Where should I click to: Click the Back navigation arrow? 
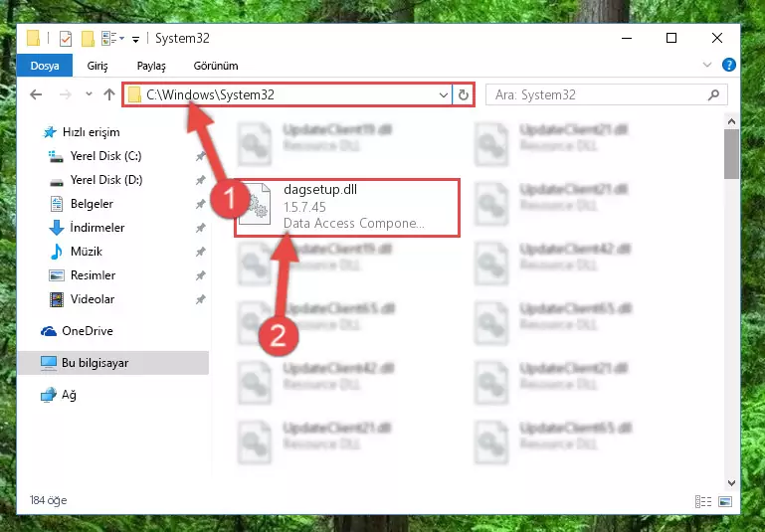click(36, 94)
